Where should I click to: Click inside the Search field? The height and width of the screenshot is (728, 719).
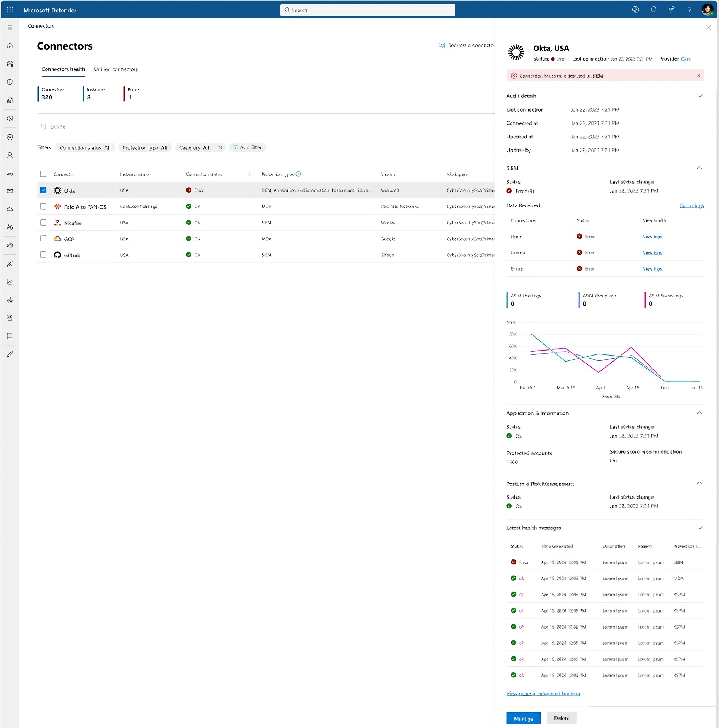367,10
